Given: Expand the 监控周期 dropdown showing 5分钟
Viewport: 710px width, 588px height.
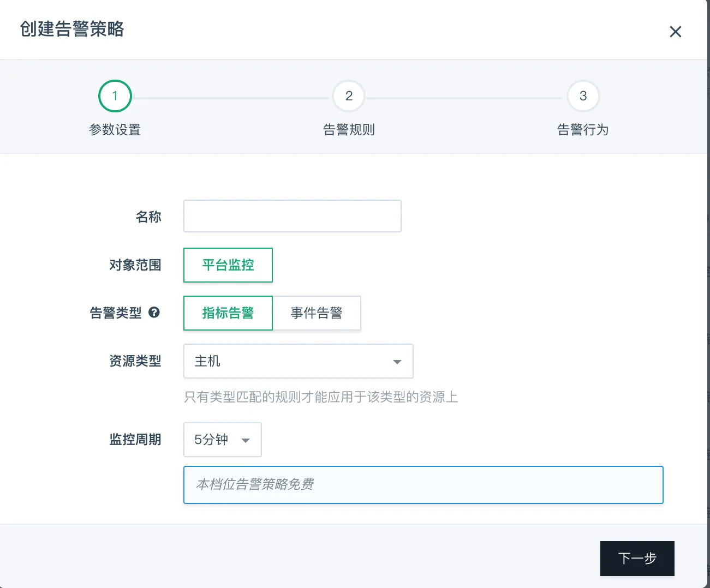Looking at the screenshot, I should [x=222, y=440].
